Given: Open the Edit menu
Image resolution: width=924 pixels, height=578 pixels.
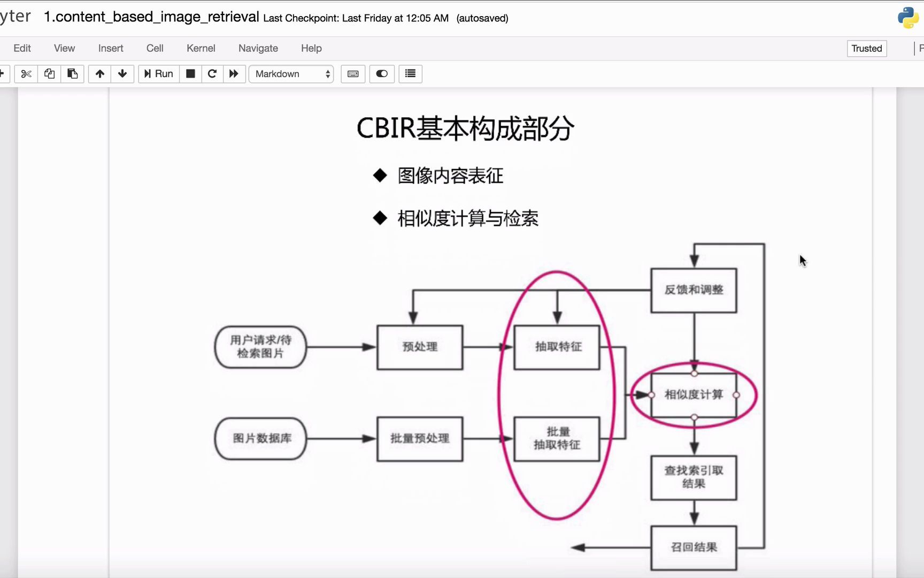Looking at the screenshot, I should click(x=22, y=48).
